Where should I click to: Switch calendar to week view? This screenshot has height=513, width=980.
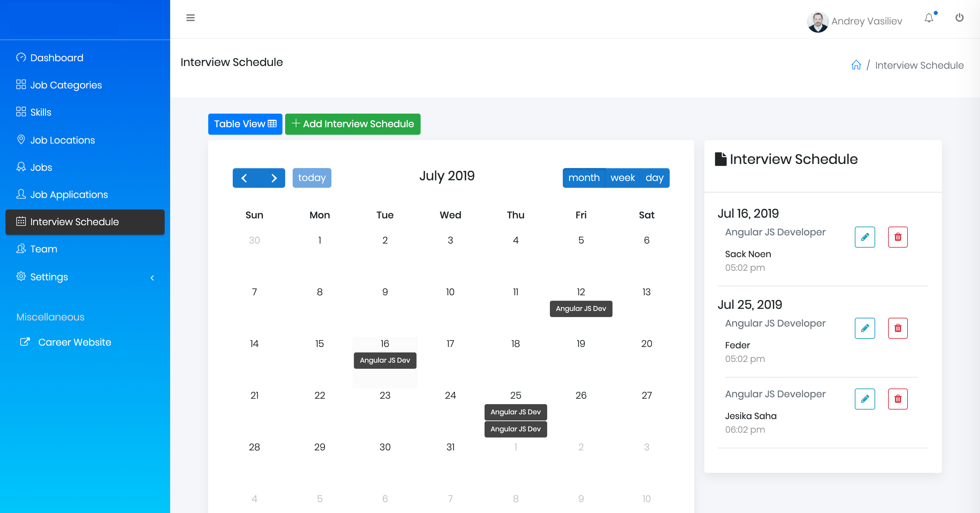622,178
